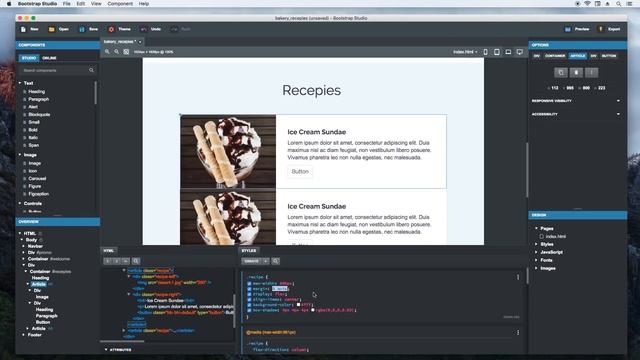The width and height of the screenshot is (640, 360).
Task: Expand the Images folder in Design panel
Action: click(536, 268)
